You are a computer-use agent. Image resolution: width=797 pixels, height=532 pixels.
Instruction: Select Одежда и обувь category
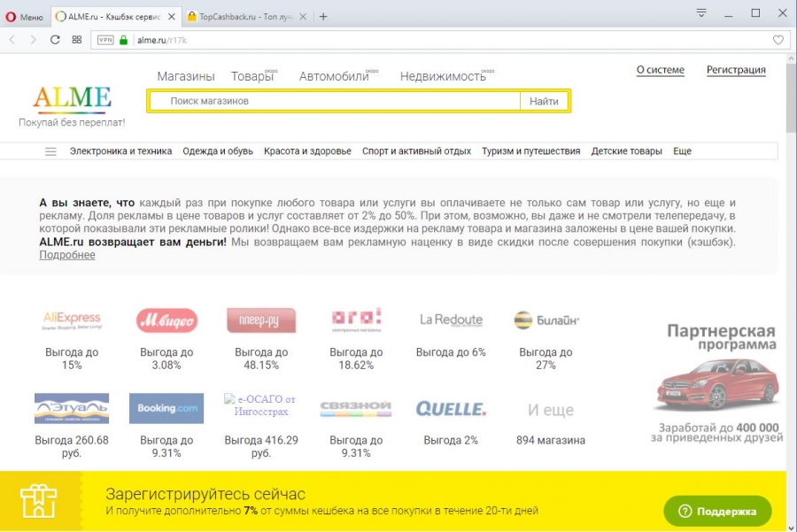[x=218, y=151]
